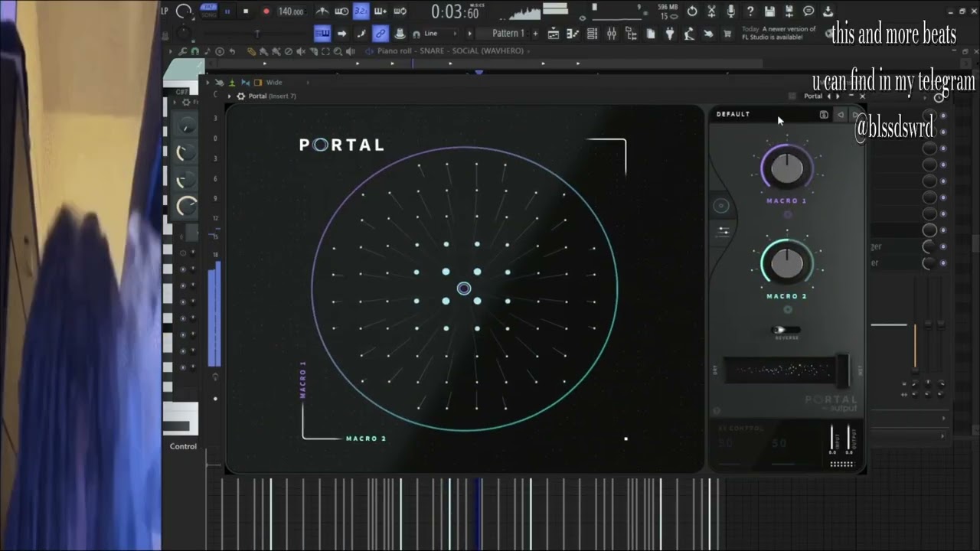Click the PORTAL logo text
980x551 pixels.
pyautogui.click(x=341, y=145)
